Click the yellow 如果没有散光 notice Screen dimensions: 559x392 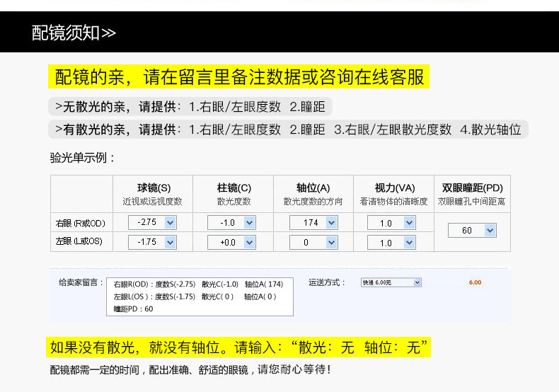238,347
